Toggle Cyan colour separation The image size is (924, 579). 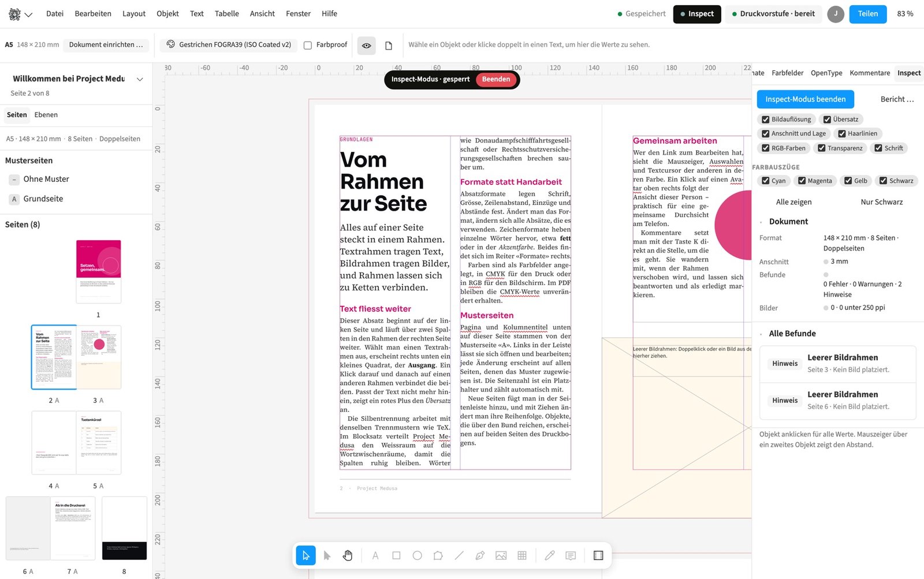click(x=766, y=181)
